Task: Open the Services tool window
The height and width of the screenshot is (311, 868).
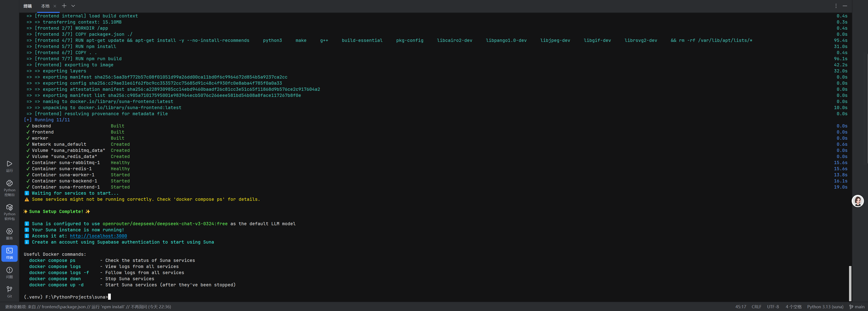Action: (10, 234)
